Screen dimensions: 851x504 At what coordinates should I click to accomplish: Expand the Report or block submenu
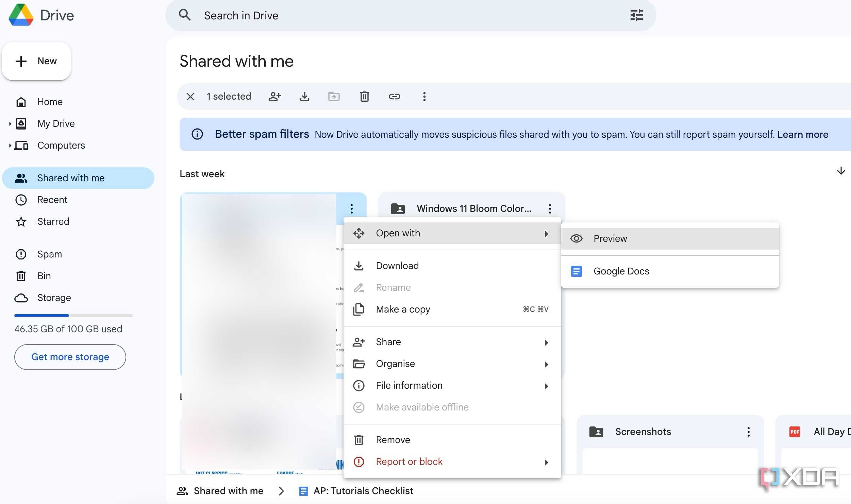[x=452, y=462]
